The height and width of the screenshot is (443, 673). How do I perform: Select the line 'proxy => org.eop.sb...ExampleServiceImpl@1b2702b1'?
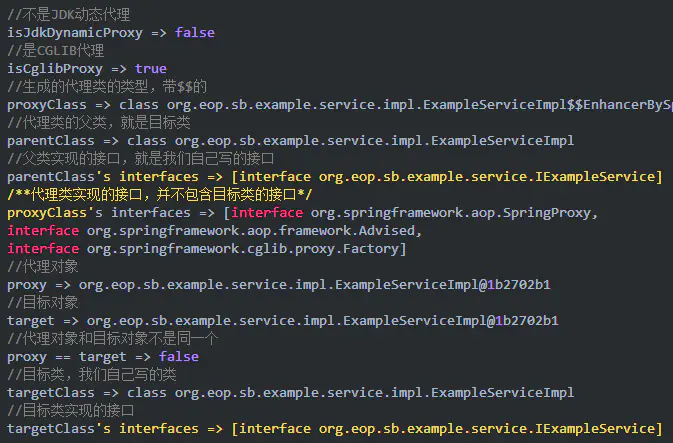click(x=279, y=285)
